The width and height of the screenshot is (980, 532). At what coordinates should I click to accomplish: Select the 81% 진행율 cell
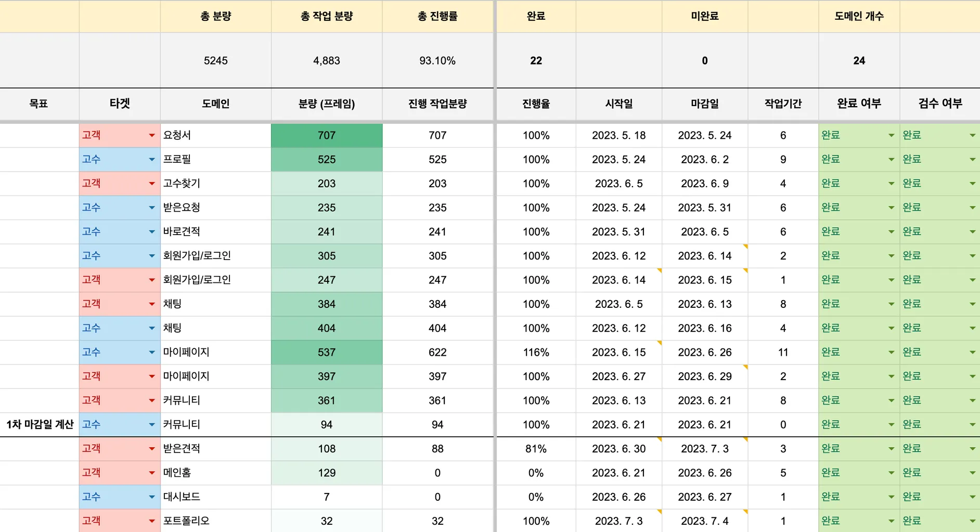pos(536,449)
